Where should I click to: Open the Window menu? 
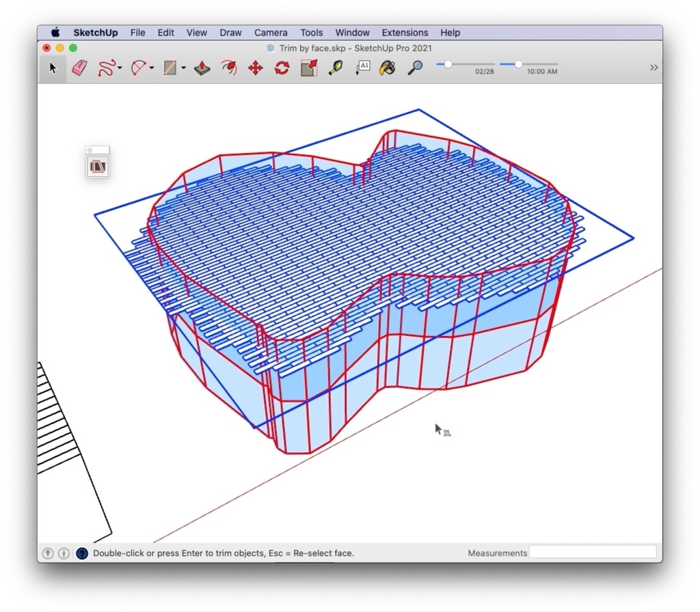pyautogui.click(x=352, y=33)
